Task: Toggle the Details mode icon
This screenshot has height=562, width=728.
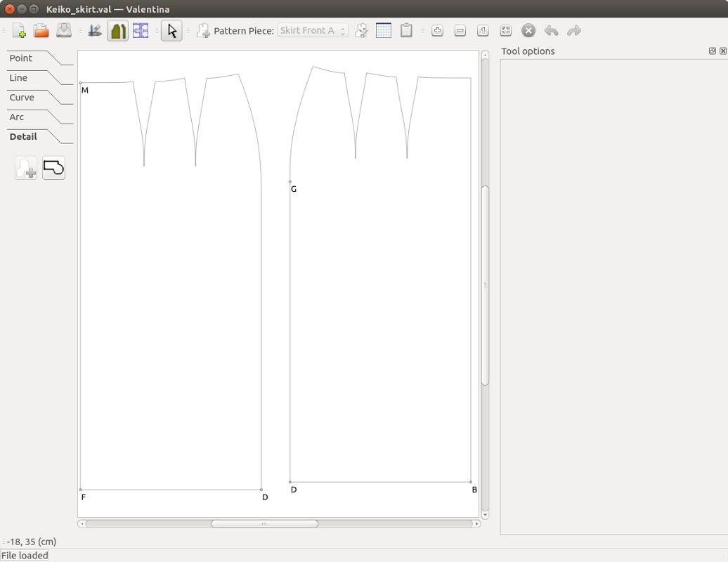Action: (x=118, y=31)
